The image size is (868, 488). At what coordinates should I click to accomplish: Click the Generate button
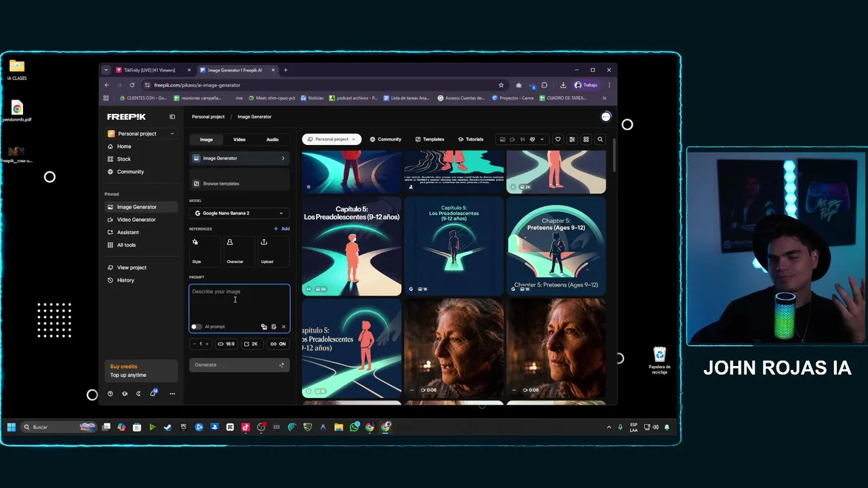click(239, 365)
